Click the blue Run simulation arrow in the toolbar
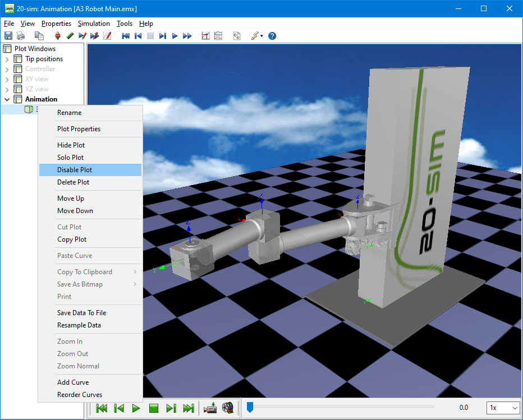Screen dimensions: 523x420 point(175,36)
